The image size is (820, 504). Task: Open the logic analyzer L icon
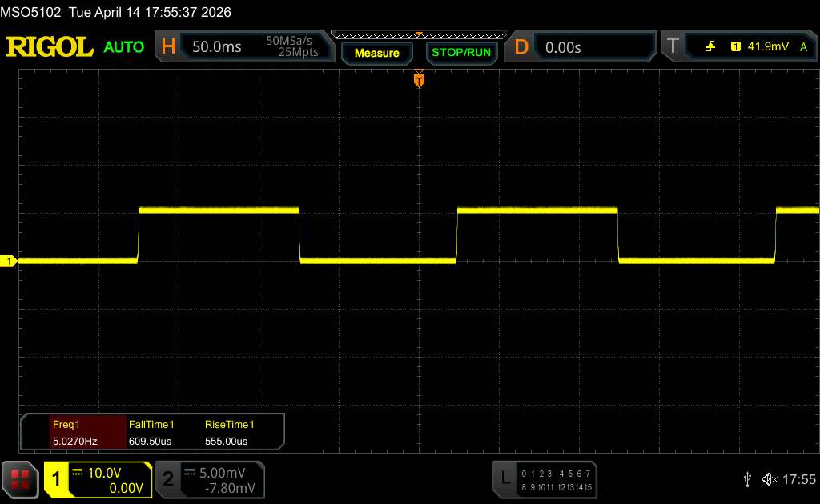pyautogui.click(x=504, y=478)
